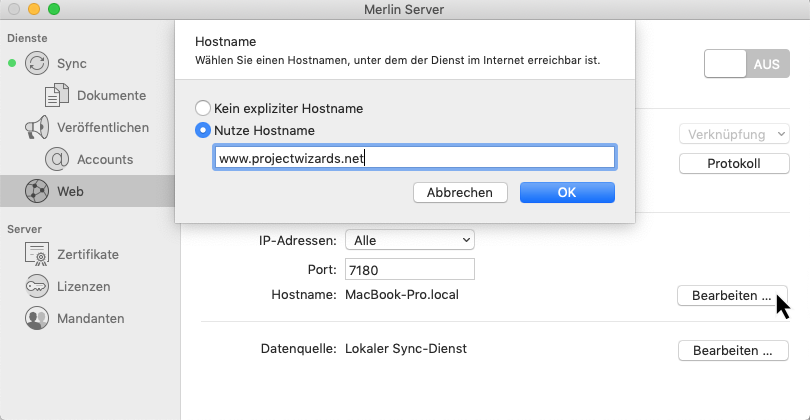810x420 pixels.
Task: Click the MacBook-Pro.local hostname value
Action: (x=402, y=294)
